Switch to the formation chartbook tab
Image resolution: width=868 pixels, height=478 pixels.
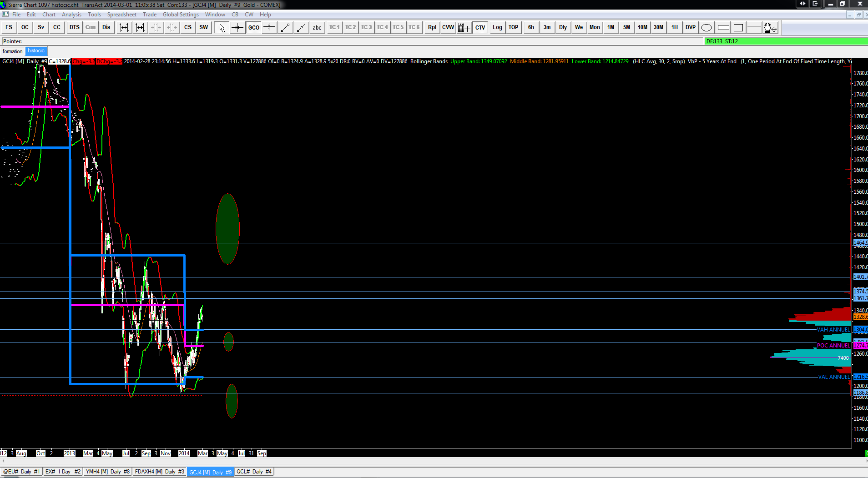tap(12, 51)
